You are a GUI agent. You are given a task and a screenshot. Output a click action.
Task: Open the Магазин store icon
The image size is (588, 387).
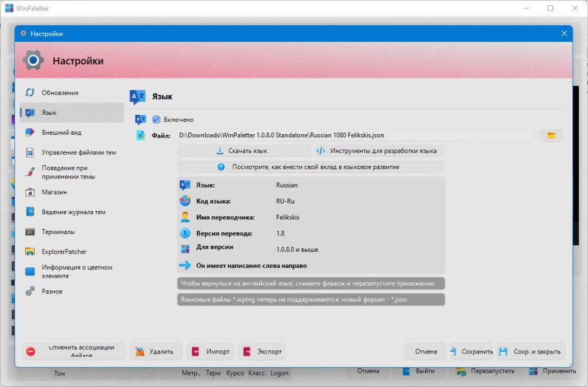[x=30, y=192]
